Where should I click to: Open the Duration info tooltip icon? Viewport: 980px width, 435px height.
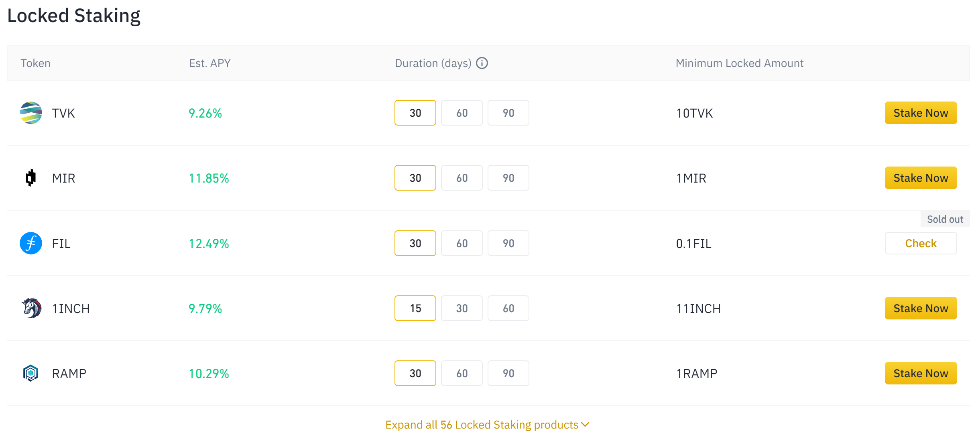482,63
